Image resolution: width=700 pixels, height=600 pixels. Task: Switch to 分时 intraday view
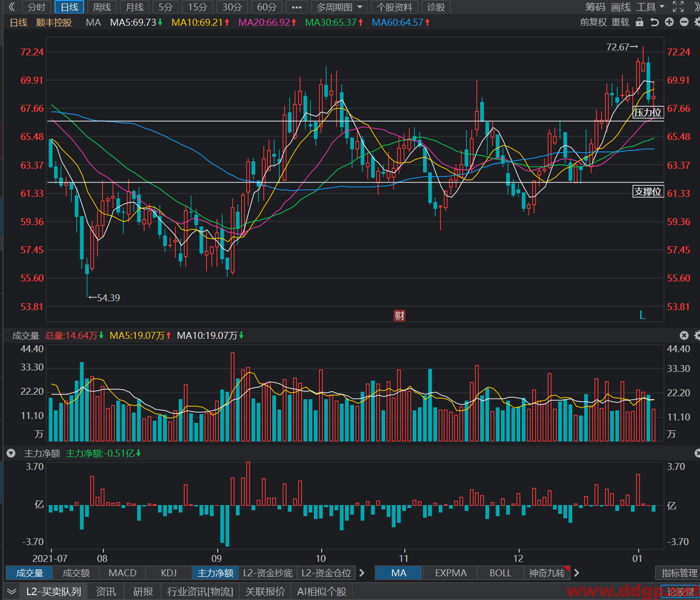pos(37,7)
